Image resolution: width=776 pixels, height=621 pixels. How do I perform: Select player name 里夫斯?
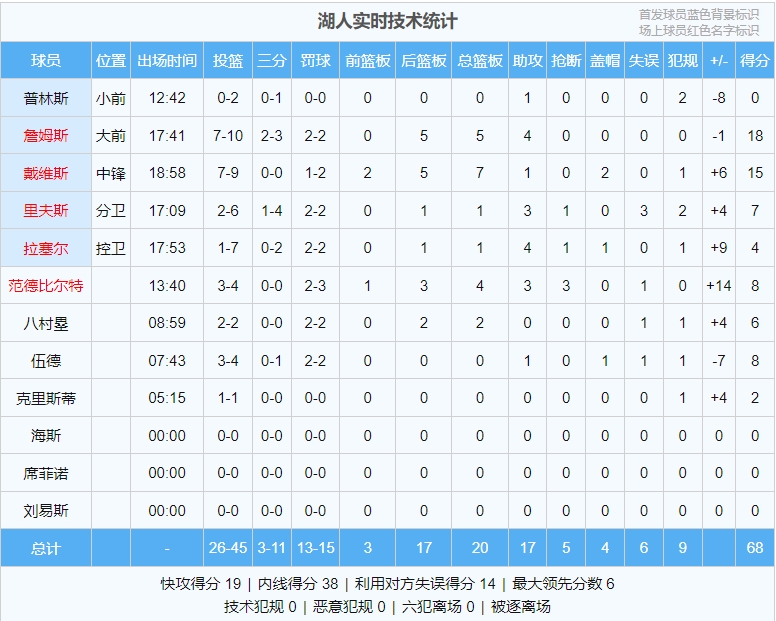tap(46, 211)
